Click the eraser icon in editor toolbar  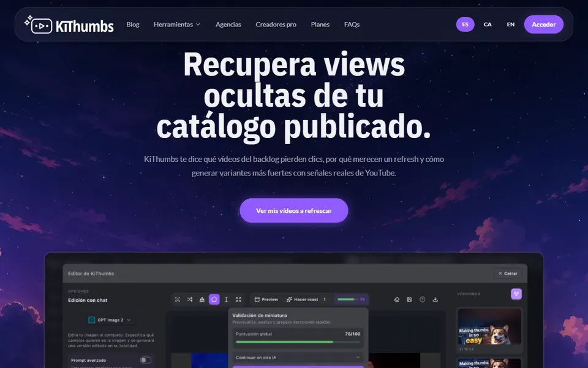397,299
